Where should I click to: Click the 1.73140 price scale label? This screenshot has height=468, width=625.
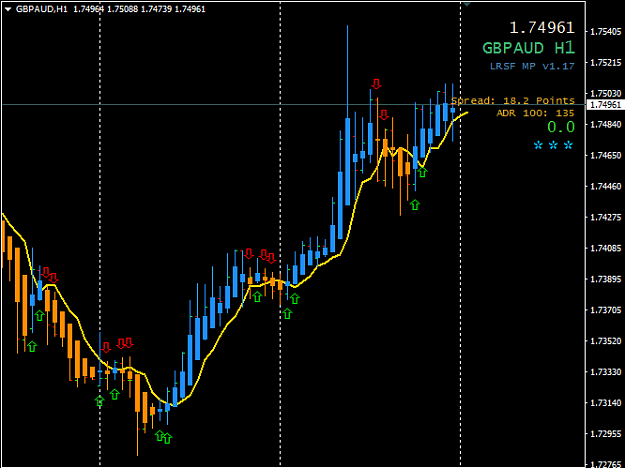(x=605, y=403)
